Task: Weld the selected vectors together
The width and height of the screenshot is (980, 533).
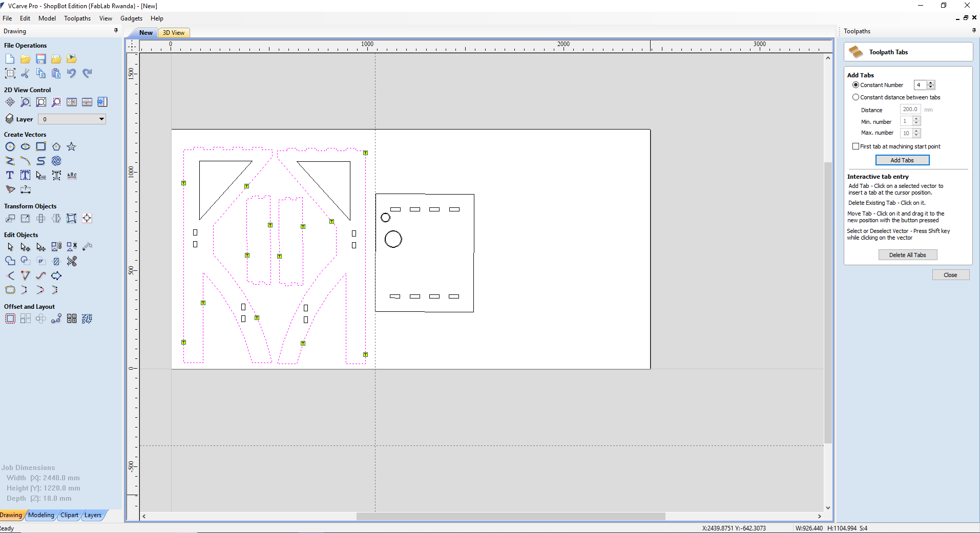Action: (10, 261)
